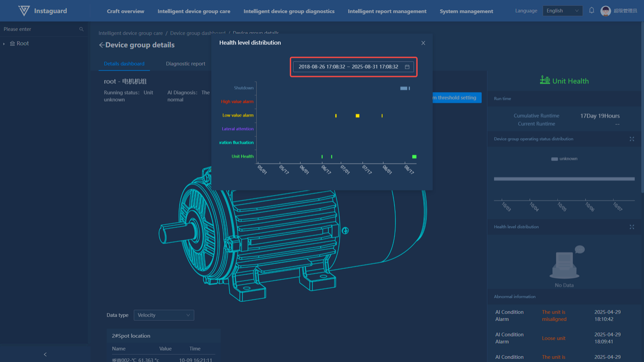Collapse the left sidebar with arrow
Image resolution: width=644 pixels, height=362 pixels.
45,354
